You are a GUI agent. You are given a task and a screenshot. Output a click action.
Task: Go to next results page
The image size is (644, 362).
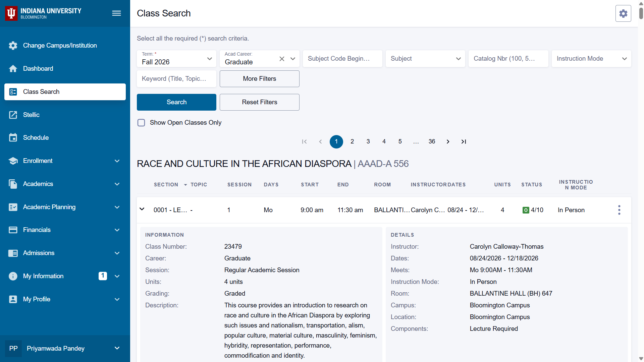(x=448, y=142)
